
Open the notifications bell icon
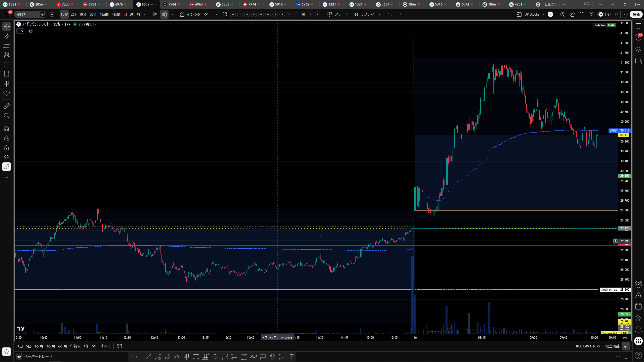638,329
